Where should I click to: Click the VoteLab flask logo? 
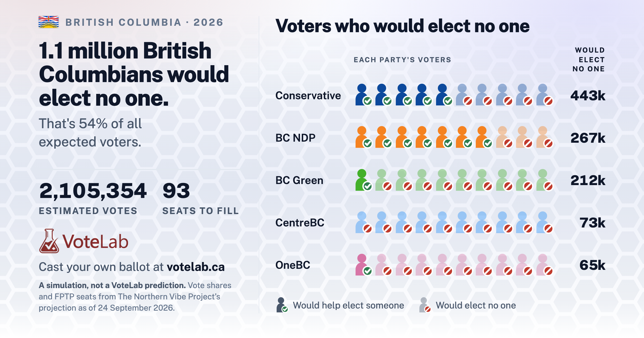[49, 241]
